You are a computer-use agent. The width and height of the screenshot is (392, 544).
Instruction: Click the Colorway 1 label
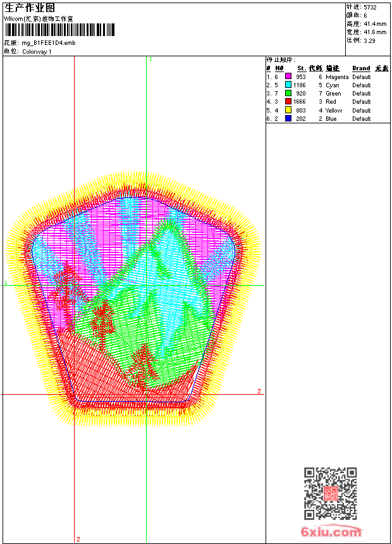tap(37, 51)
